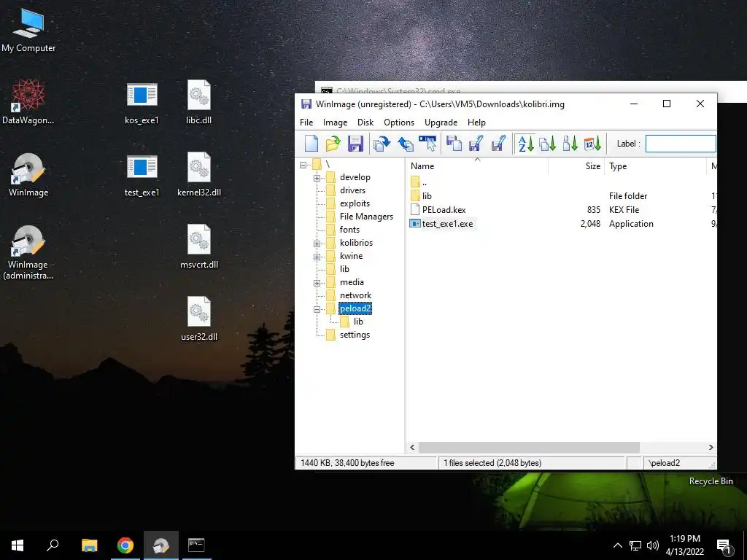
Task: Select msvcrt.dll desktop file
Action: pyautogui.click(x=198, y=246)
